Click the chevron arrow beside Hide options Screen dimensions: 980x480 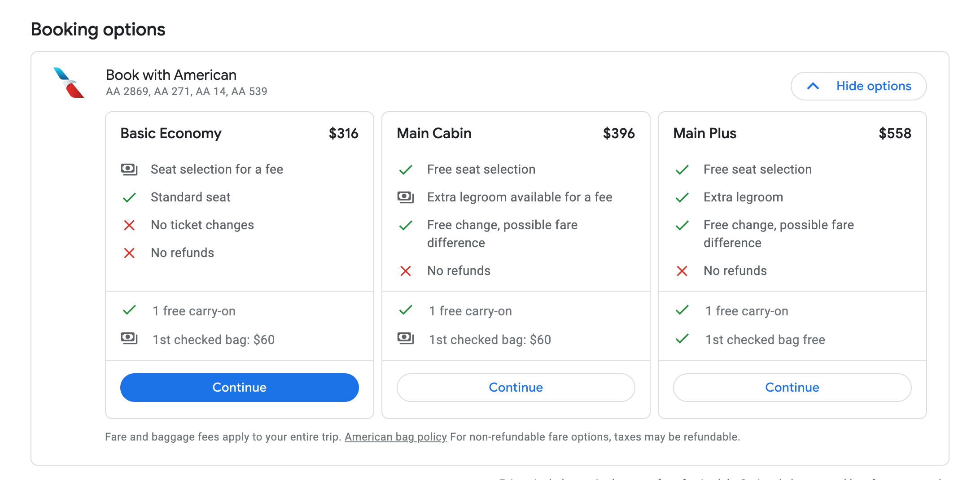pos(813,86)
